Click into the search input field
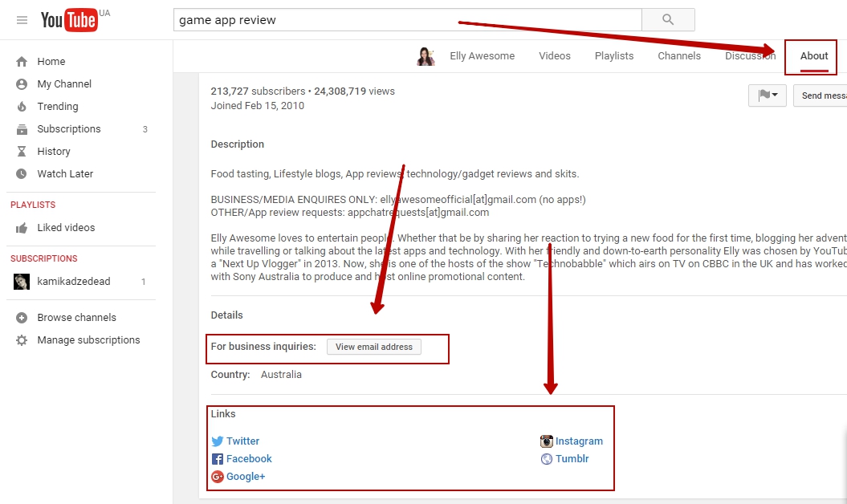The height and width of the screenshot is (504, 847). (407, 20)
